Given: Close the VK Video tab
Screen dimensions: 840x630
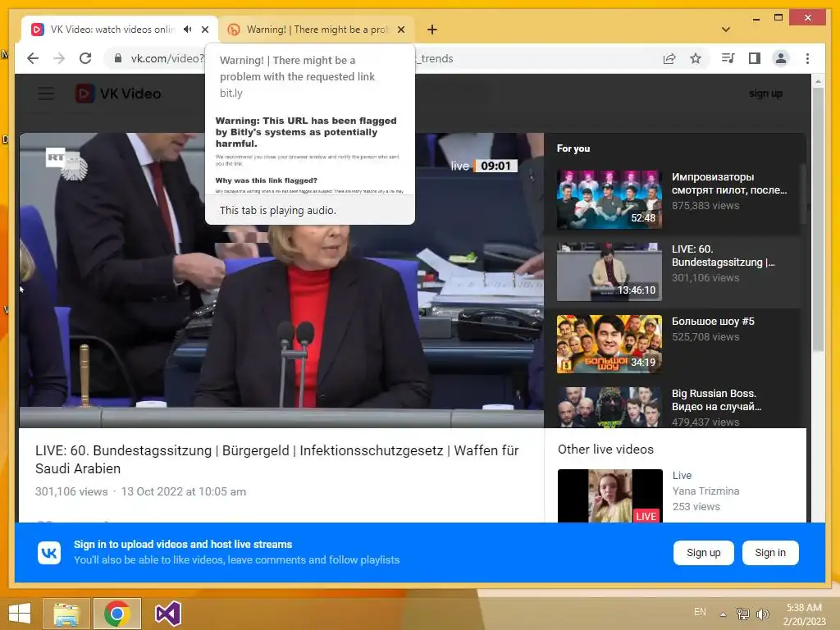Looking at the screenshot, I should coord(204,30).
